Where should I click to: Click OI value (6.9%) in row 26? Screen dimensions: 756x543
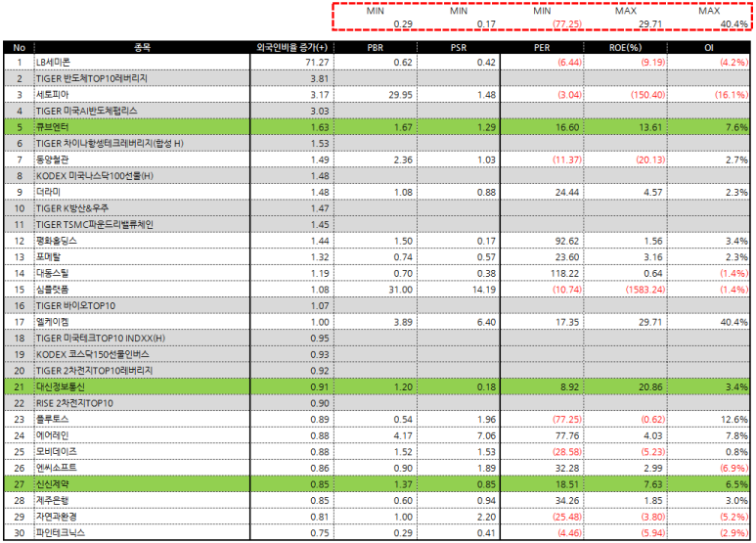click(734, 469)
